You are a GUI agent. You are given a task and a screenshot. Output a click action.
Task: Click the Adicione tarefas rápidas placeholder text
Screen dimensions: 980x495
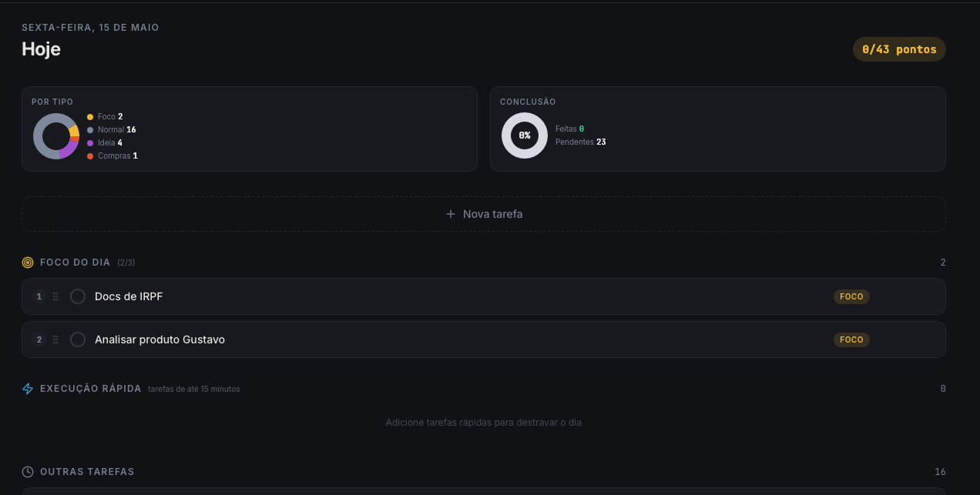[x=484, y=423]
